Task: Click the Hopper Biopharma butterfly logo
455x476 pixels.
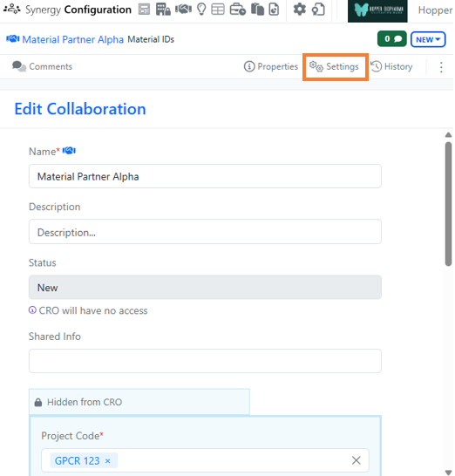Action: pyautogui.click(x=377, y=11)
